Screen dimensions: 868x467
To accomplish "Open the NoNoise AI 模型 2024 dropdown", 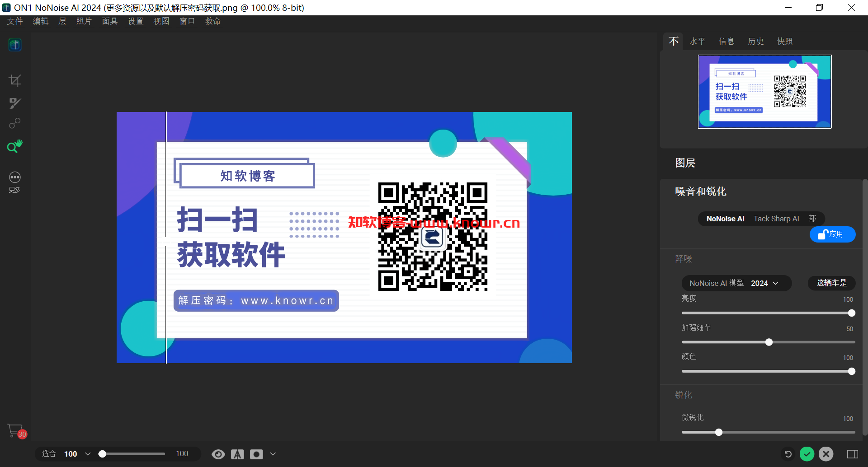I will click(736, 283).
